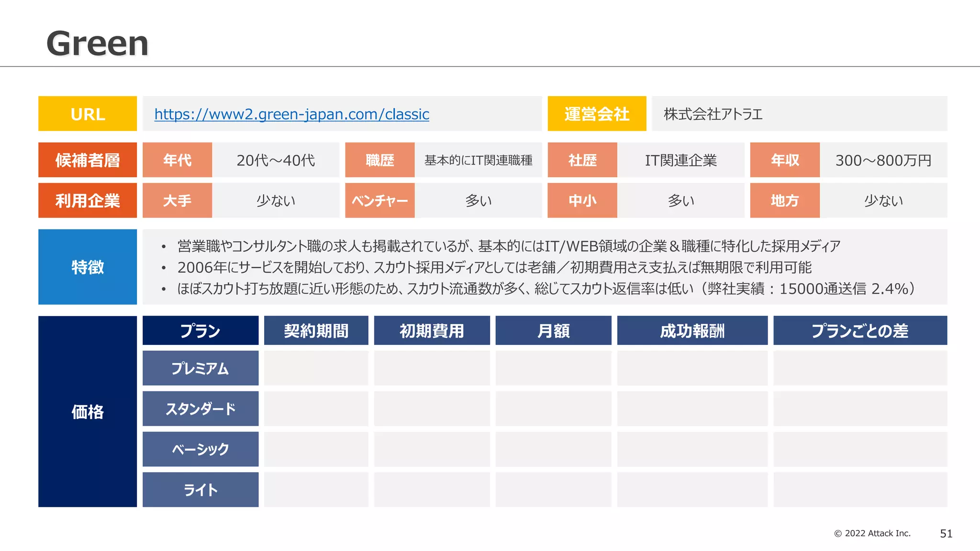The width and height of the screenshot is (980, 551).
Task: Click the 大手 label cell
Action: pyautogui.click(x=177, y=200)
